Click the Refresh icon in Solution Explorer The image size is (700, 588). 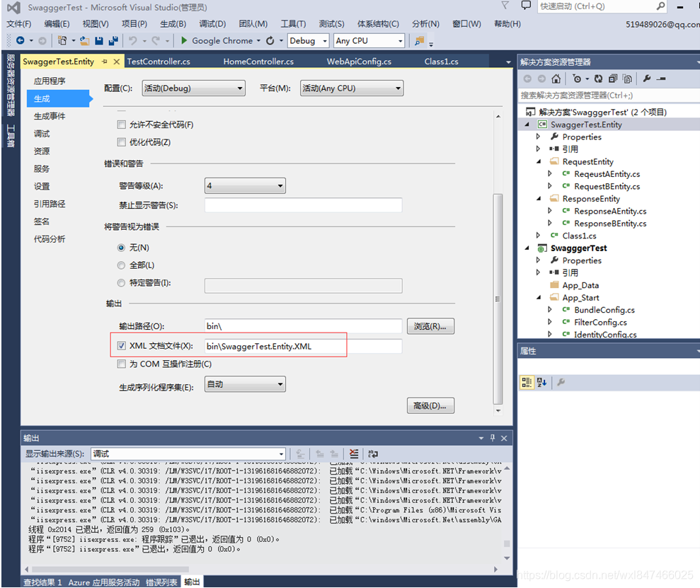(598, 79)
